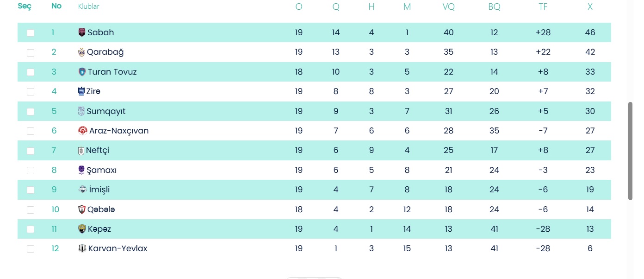Click the Qarabağ club crest icon

(x=82, y=52)
